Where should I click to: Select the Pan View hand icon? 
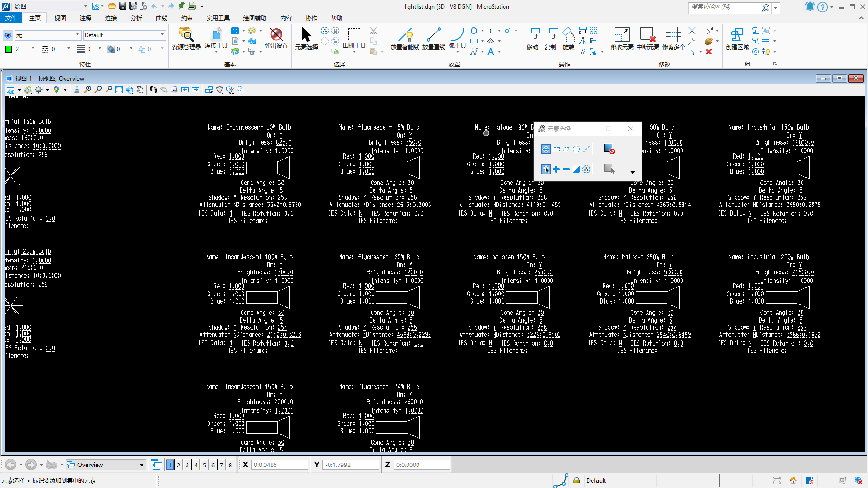tap(140, 90)
